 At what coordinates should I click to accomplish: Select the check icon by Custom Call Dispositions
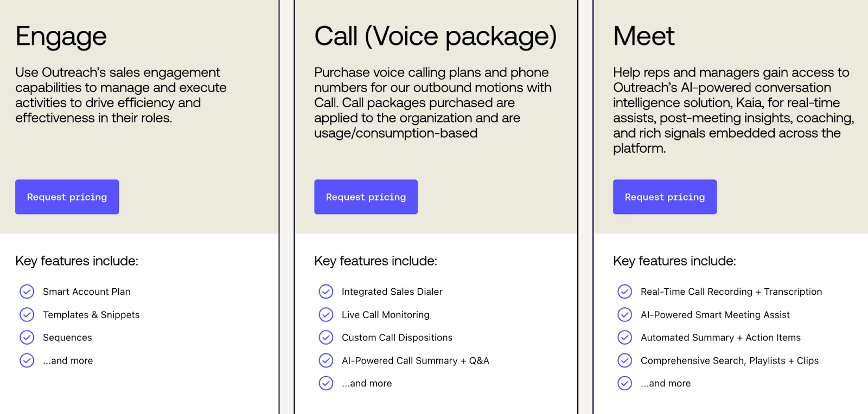[x=325, y=338]
